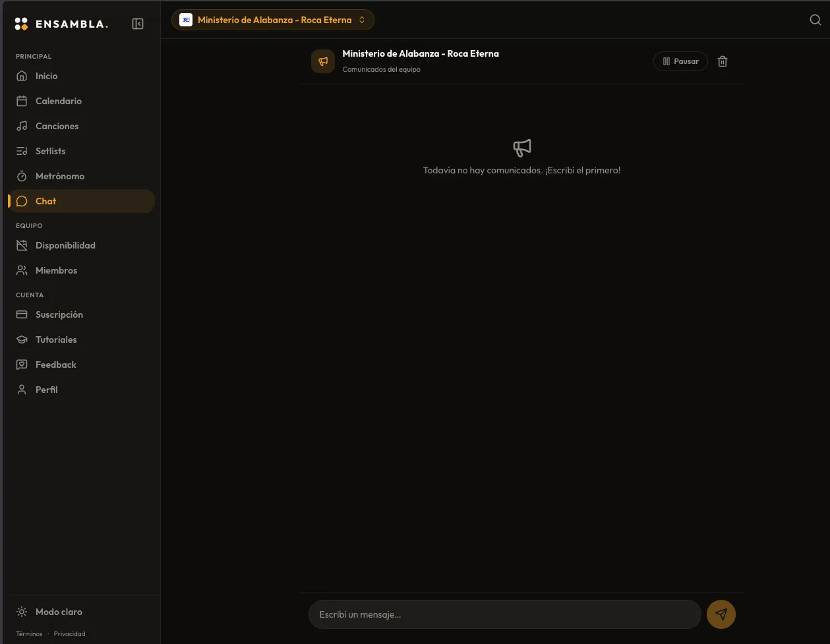Viewport: 830px width, 644px height.
Task: Click the Disponibilidad calendar-off icon
Action: tap(22, 245)
